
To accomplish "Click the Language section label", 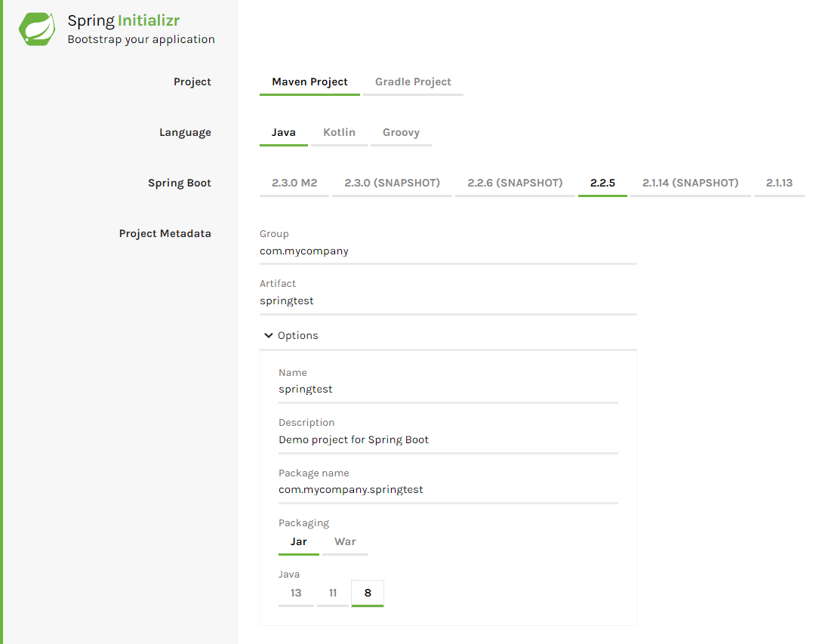I will pos(185,133).
